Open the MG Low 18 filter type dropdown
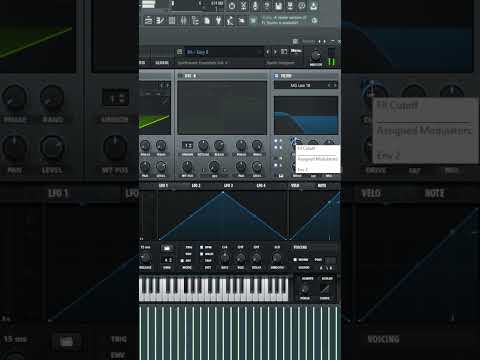Viewport: 480px width, 360px height. pos(300,86)
